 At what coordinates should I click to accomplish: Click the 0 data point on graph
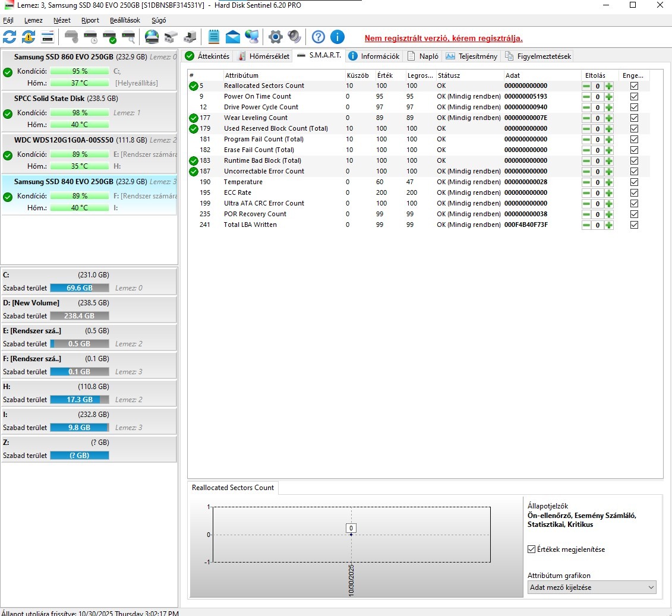tap(351, 534)
